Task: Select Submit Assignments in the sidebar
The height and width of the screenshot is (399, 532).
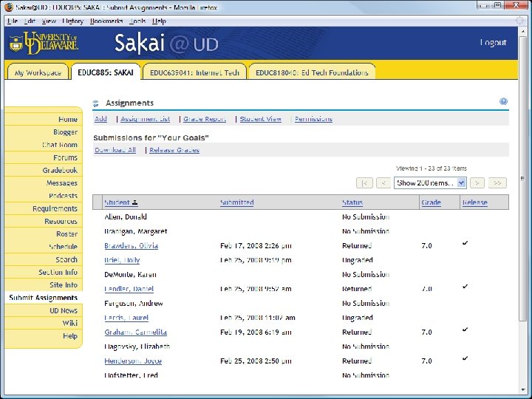Action: [x=44, y=298]
